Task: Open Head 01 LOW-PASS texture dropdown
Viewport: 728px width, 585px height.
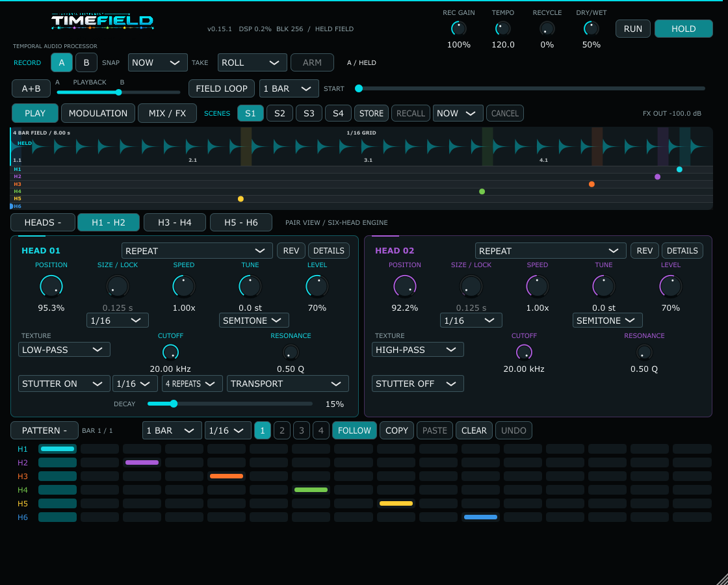Action: [64, 350]
